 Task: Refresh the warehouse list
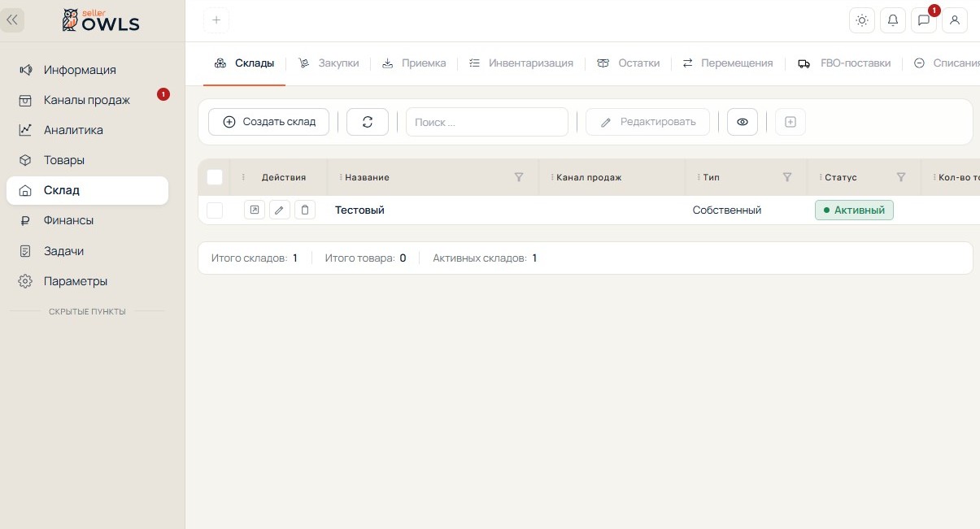pyautogui.click(x=368, y=122)
